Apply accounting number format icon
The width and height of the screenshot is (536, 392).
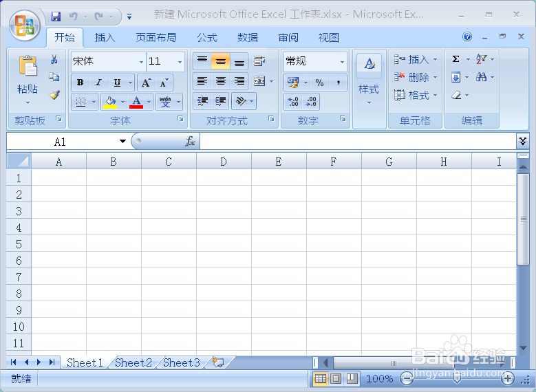coord(293,83)
